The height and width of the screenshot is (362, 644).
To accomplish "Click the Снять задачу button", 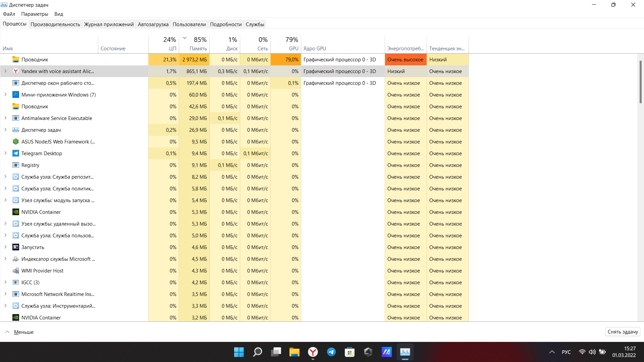I will point(623,332).
